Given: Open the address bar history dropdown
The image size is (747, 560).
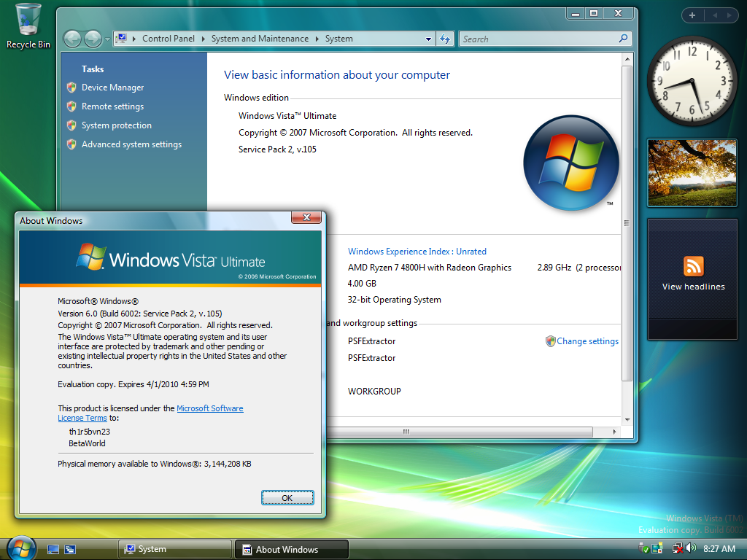Looking at the screenshot, I should pos(428,39).
